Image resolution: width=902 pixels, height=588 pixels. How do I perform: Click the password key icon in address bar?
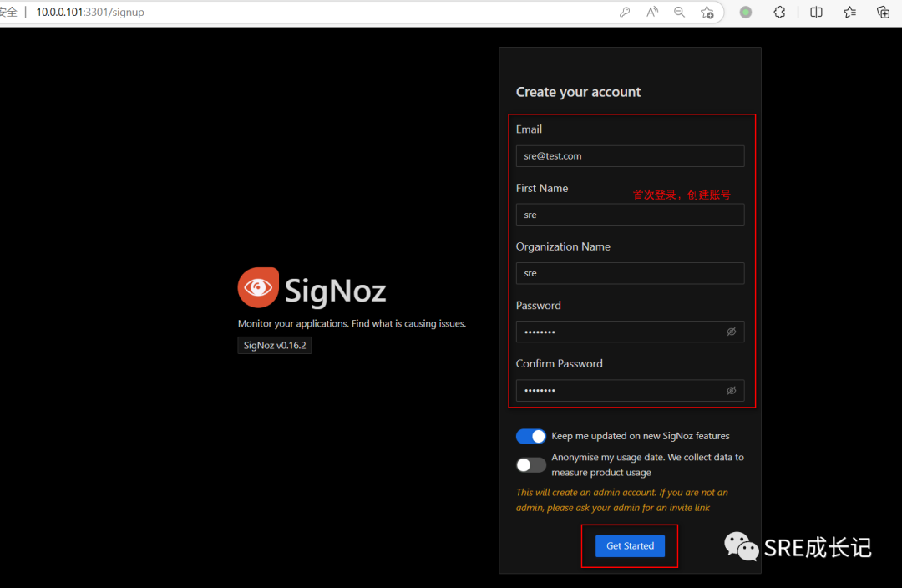pyautogui.click(x=625, y=12)
